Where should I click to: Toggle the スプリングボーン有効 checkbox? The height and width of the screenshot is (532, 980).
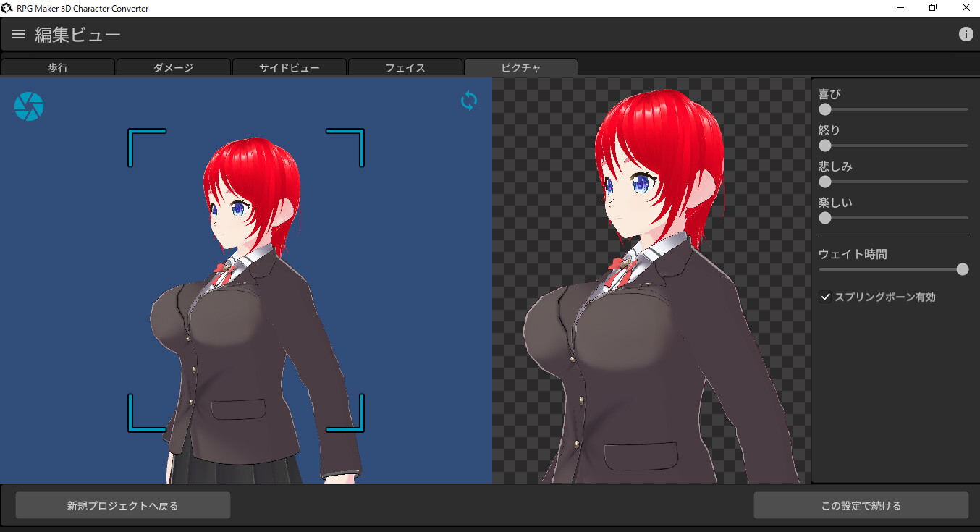coord(825,297)
